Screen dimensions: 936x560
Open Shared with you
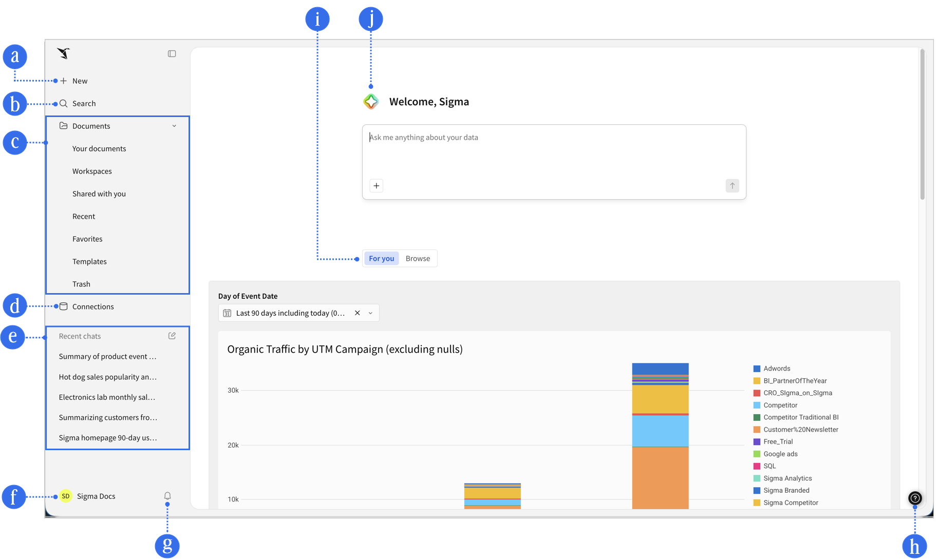pyautogui.click(x=99, y=194)
